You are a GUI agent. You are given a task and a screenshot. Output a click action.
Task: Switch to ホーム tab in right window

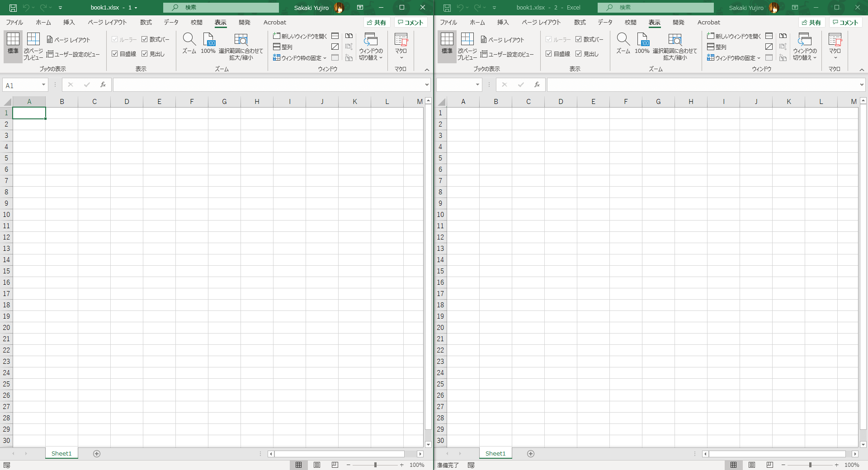[x=477, y=22]
